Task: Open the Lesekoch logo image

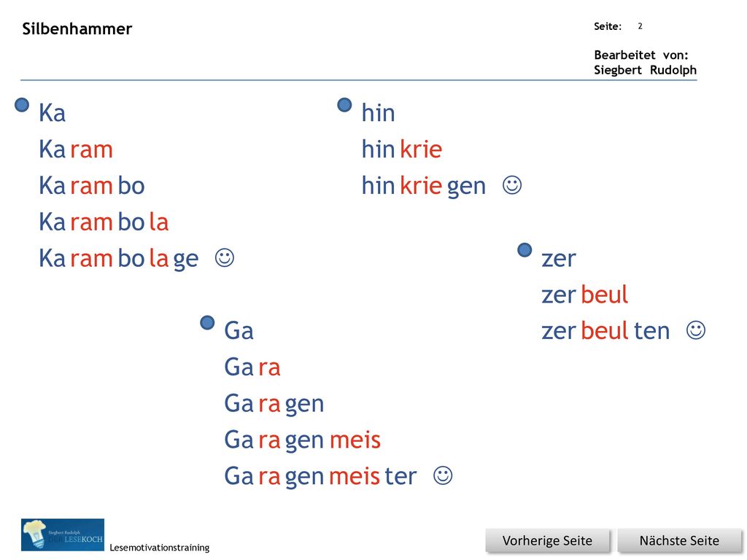Action: pyautogui.click(x=63, y=534)
